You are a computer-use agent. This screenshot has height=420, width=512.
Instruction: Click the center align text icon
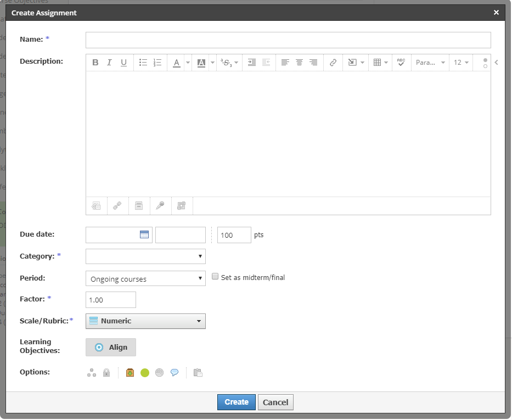coord(299,63)
